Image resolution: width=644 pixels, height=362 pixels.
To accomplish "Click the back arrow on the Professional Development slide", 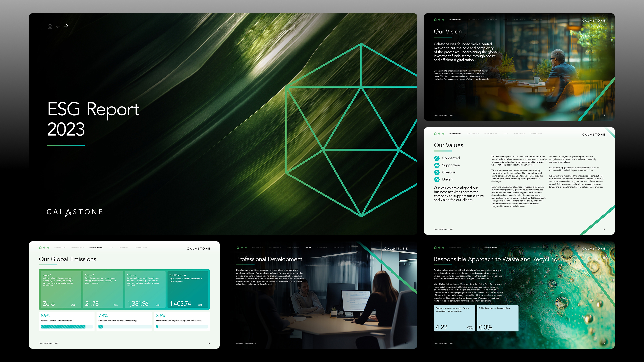I will click(x=242, y=248).
